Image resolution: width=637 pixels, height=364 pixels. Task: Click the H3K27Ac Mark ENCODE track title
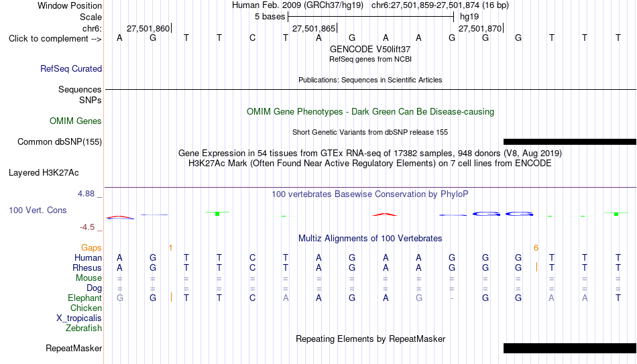point(370,164)
